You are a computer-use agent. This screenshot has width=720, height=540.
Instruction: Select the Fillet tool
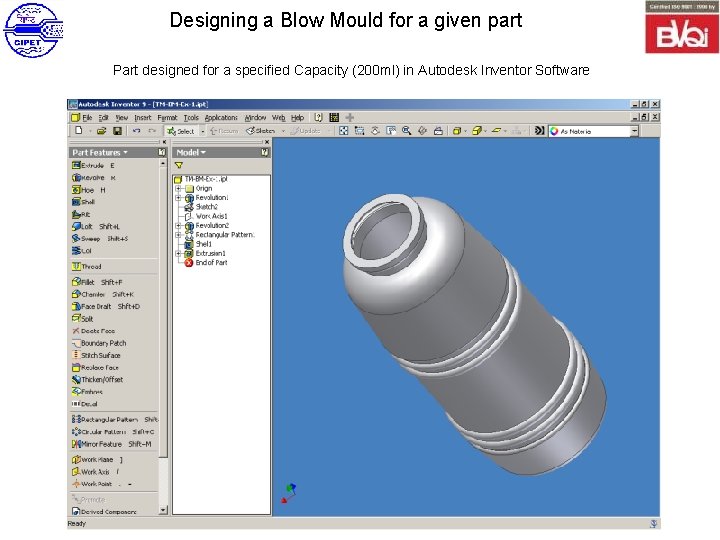click(97, 282)
